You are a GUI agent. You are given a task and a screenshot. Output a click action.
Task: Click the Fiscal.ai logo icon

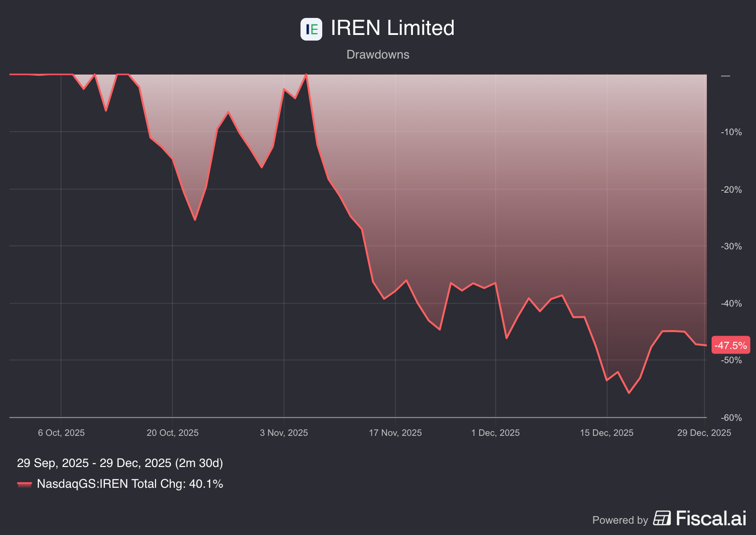pos(662,518)
